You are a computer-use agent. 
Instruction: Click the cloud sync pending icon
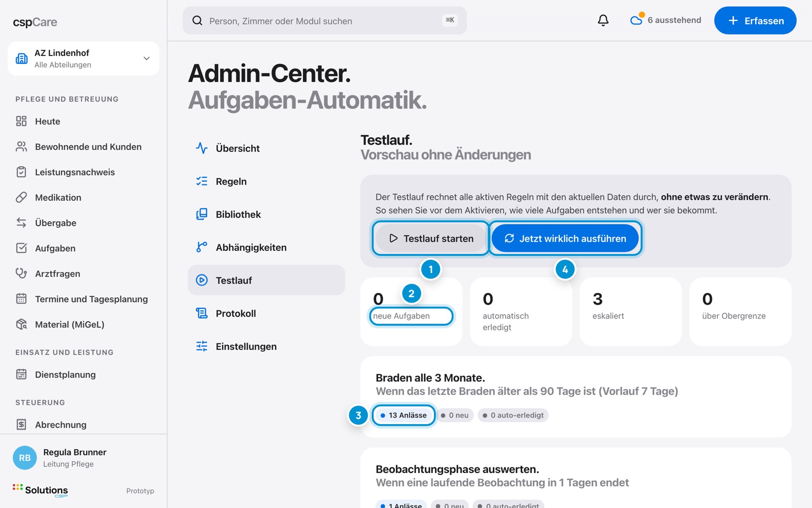coord(636,20)
